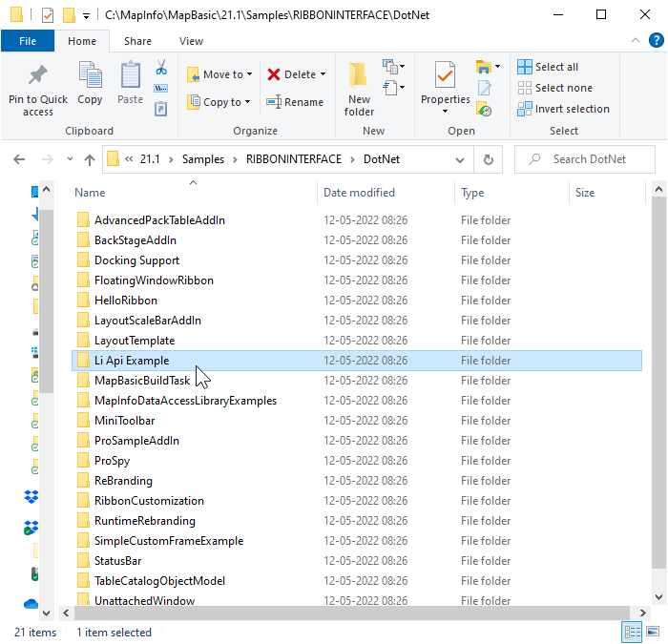Click Invert selection button
Screen dimensions: 668x644
point(563,109)
